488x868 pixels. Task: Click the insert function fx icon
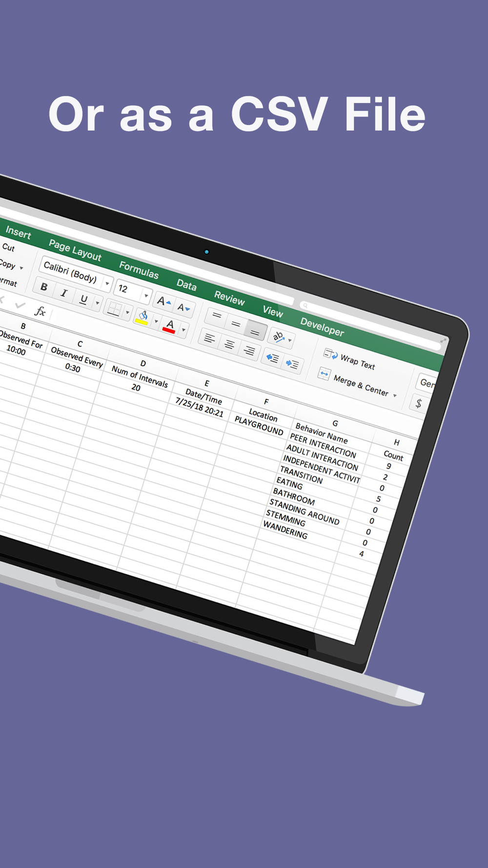(40, 311)
